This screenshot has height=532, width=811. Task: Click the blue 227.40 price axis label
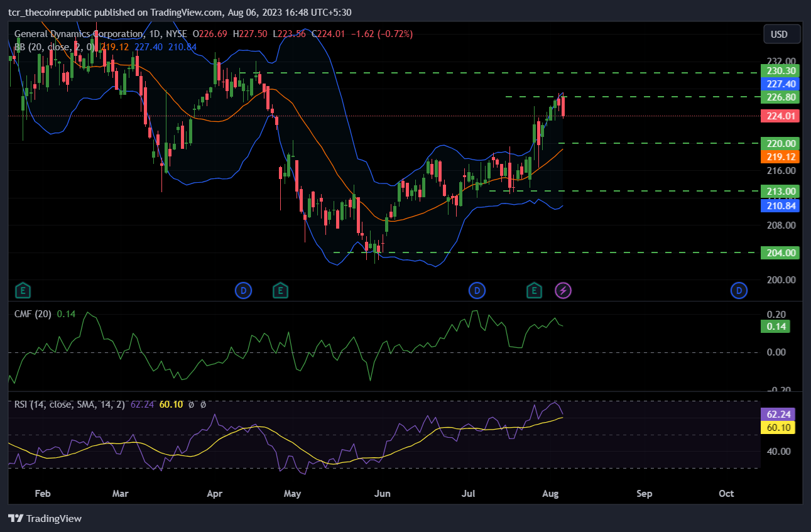780,84
